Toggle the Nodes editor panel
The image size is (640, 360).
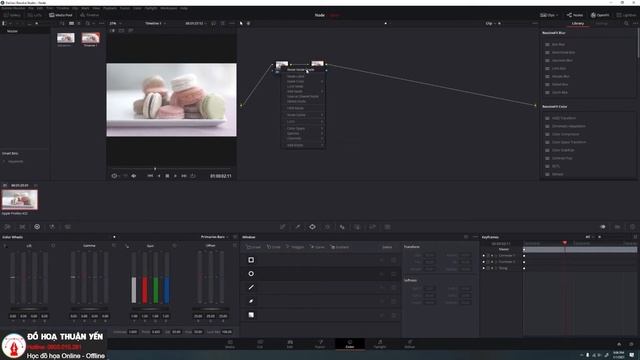tap(575, 15)
